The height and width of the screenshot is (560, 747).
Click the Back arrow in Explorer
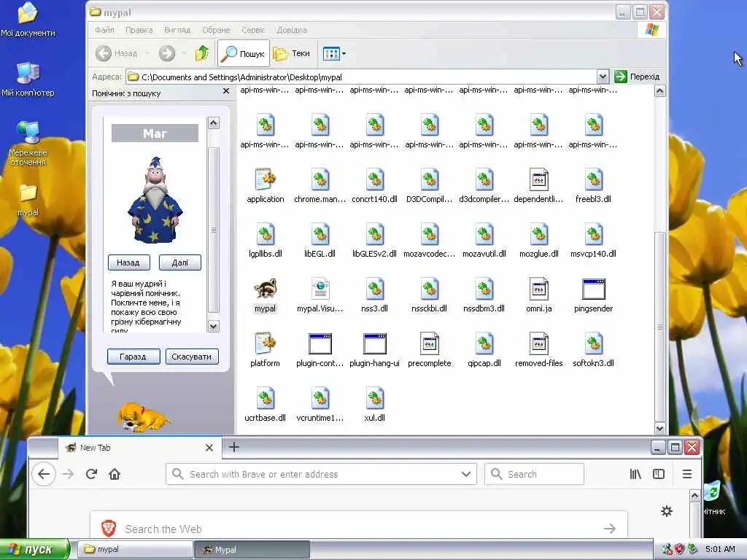click(x=104, y=53)
